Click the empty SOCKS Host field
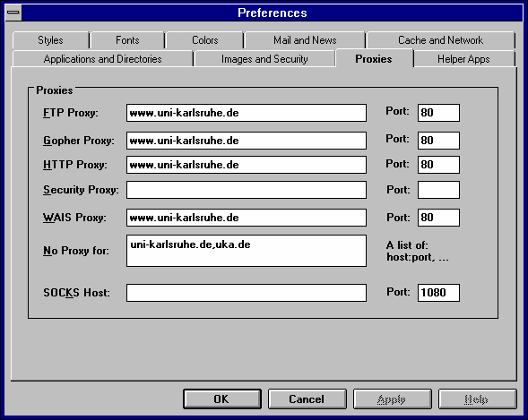This screenshot has width=528, height=420. coord(247,293)
